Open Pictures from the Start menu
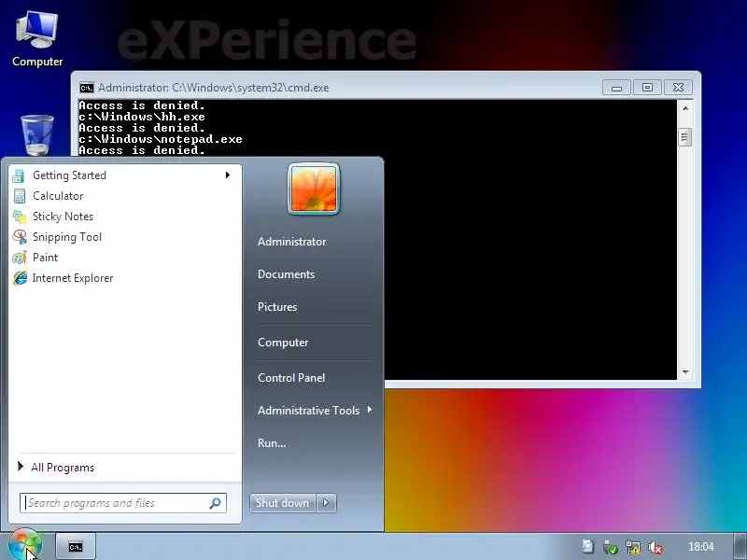The height and width of the screenshot is (560, 747). (277, 307)
